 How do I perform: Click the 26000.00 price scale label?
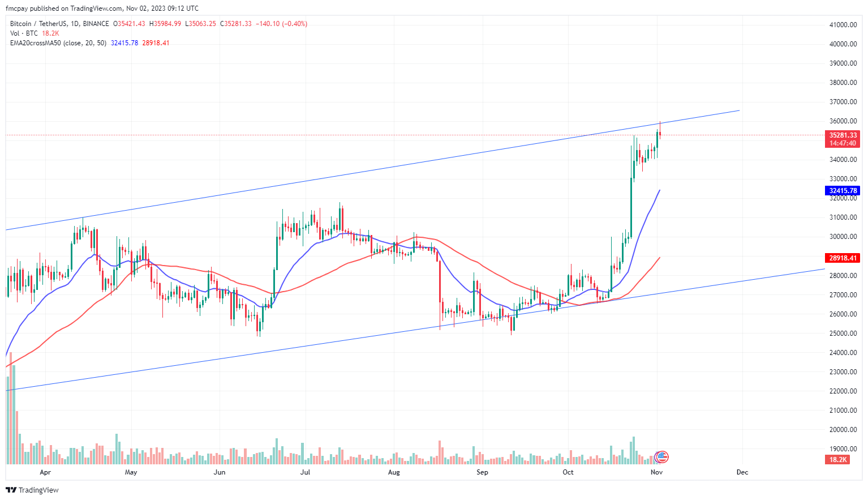[x=843, y=314]
